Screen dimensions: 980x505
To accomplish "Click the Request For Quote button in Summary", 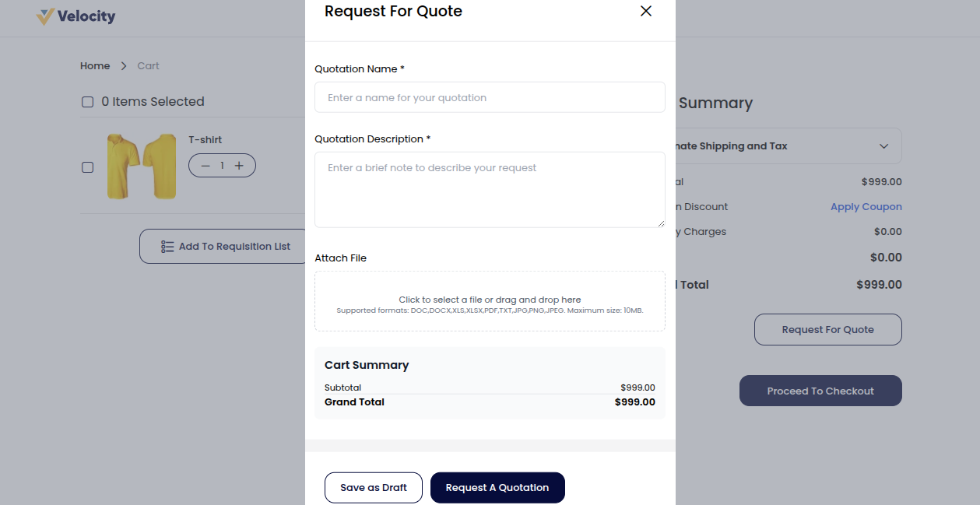I will [x=827, y=329].
